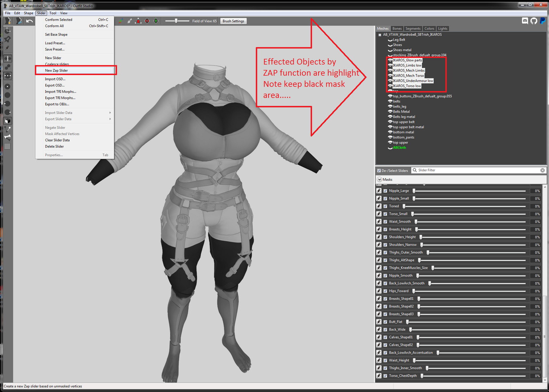Click the bone icon in left toolbar
The image size is (549, 392).
(x=8, y=137)
